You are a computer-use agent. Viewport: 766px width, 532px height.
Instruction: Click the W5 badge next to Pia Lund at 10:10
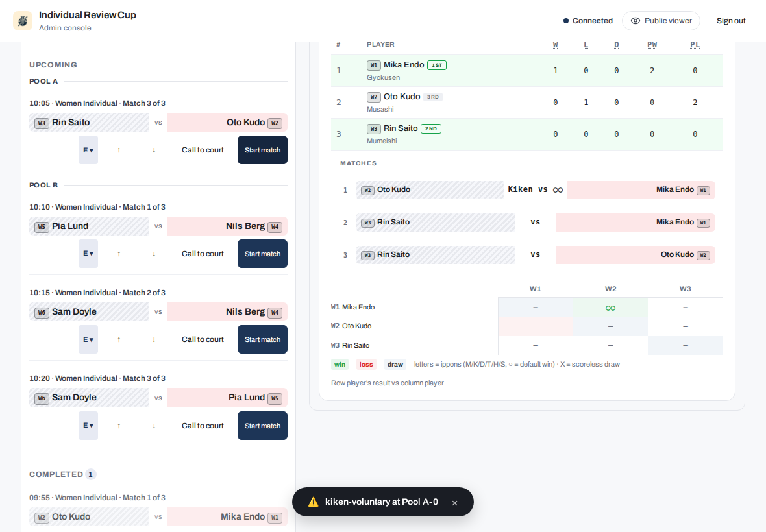[x=42, y=226]
